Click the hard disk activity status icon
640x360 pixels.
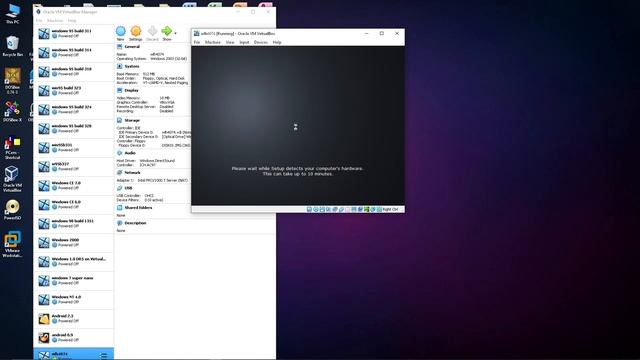(309, 209)
